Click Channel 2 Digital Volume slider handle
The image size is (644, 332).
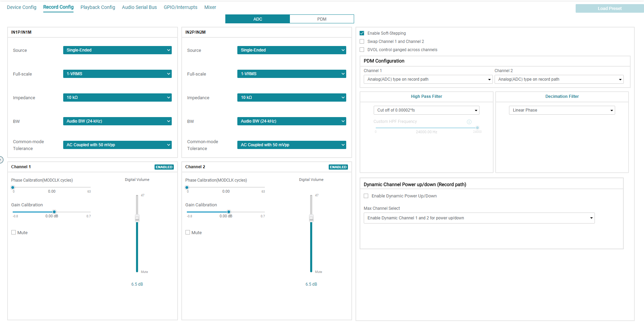311,218
